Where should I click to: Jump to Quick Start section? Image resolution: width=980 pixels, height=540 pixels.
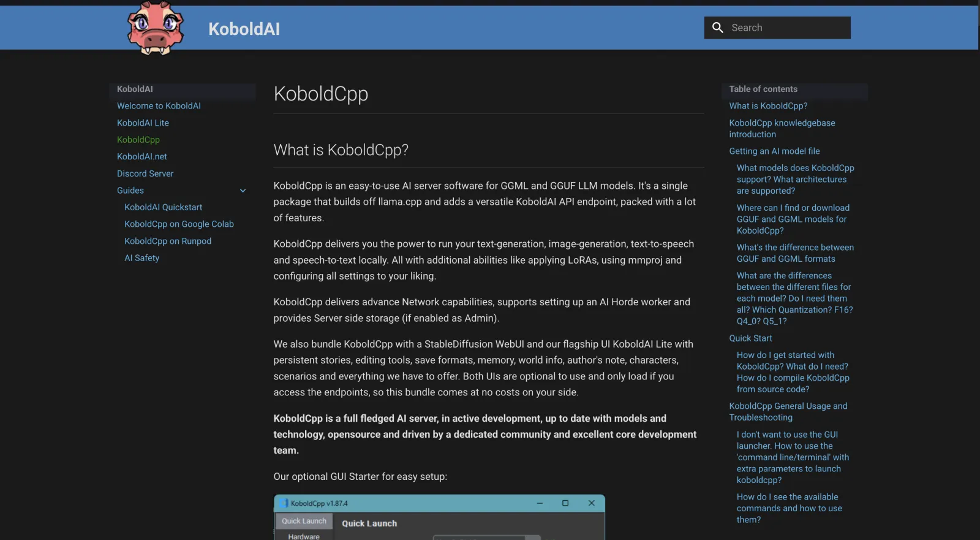[750, 338]
